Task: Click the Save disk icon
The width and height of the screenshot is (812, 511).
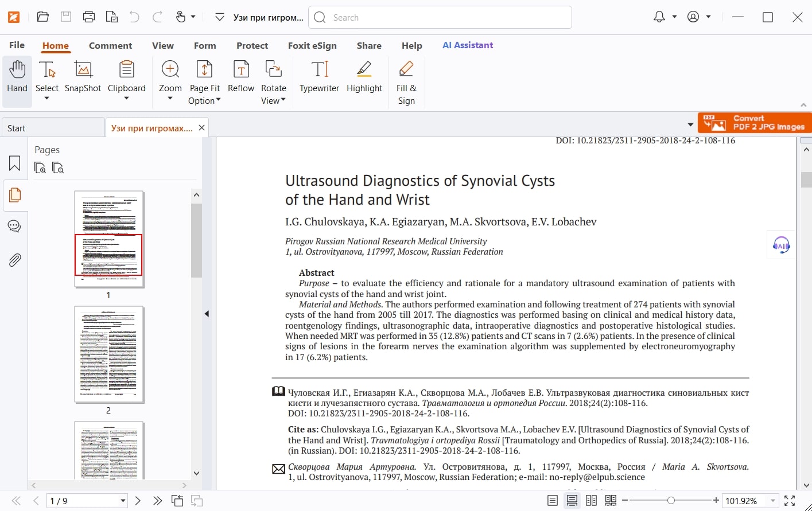Action: 66,17
